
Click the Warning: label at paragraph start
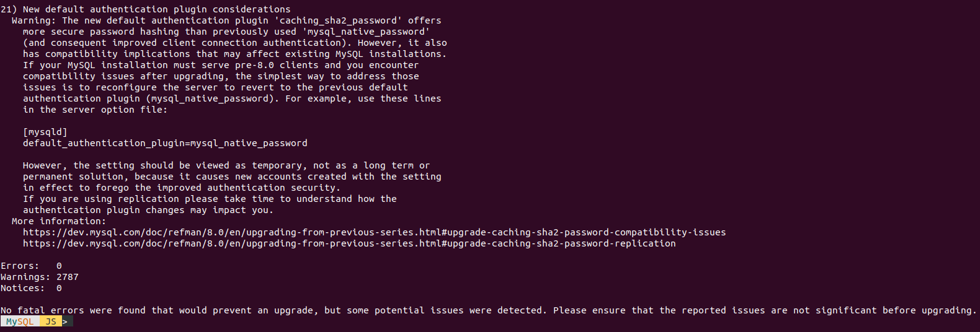click(x=34, y=20)
